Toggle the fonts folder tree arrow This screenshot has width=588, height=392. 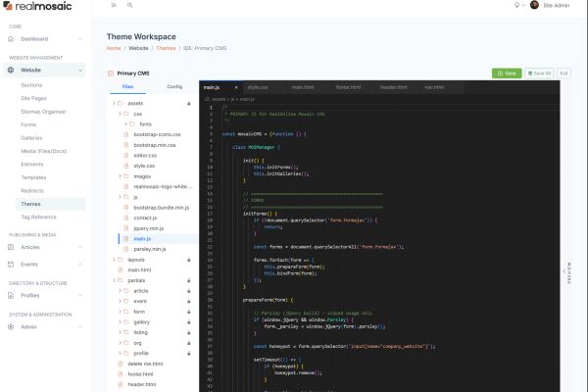tap(126, 124)
